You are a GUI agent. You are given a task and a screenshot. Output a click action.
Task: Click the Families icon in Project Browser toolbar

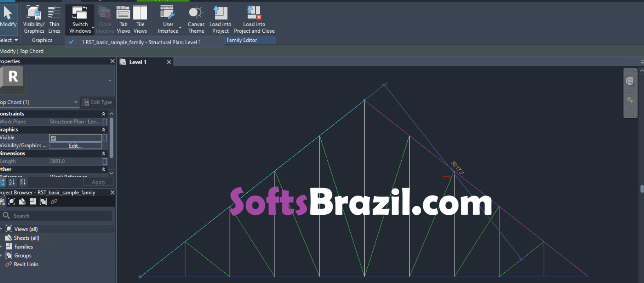(x=33, y=201)
